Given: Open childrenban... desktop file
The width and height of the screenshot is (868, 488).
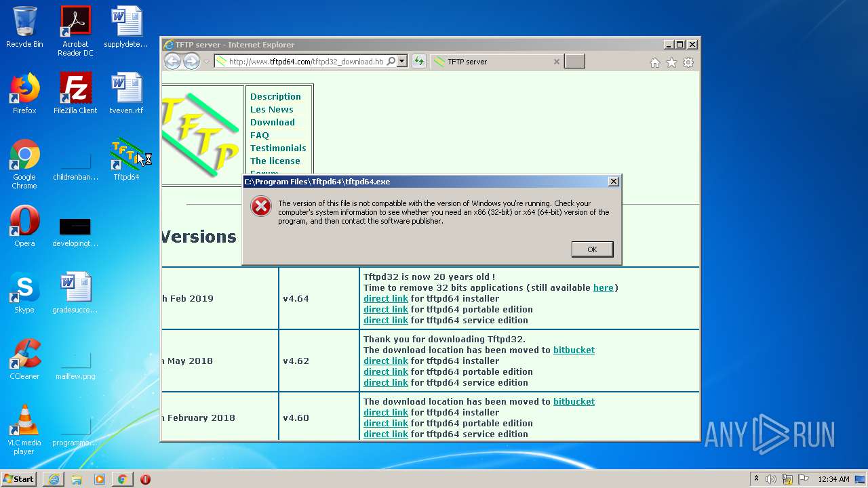Looking at the screenshot, I should point(75,164).
